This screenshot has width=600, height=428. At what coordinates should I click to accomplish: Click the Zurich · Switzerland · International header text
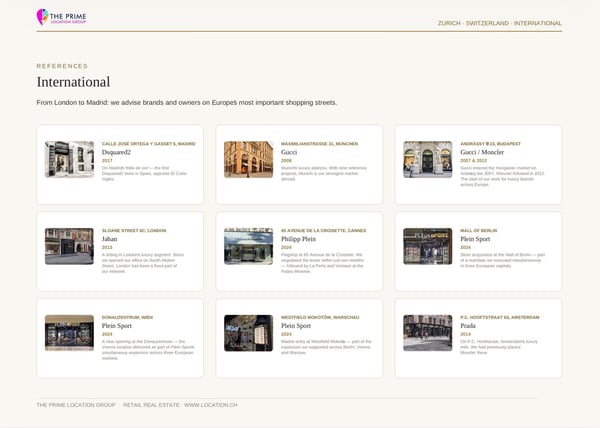point(500,23)
